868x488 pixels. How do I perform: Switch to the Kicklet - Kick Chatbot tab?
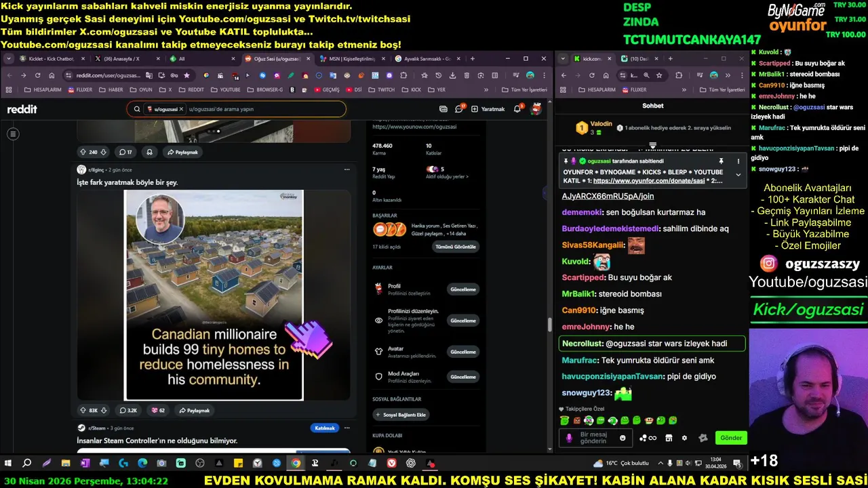(51, 59)
